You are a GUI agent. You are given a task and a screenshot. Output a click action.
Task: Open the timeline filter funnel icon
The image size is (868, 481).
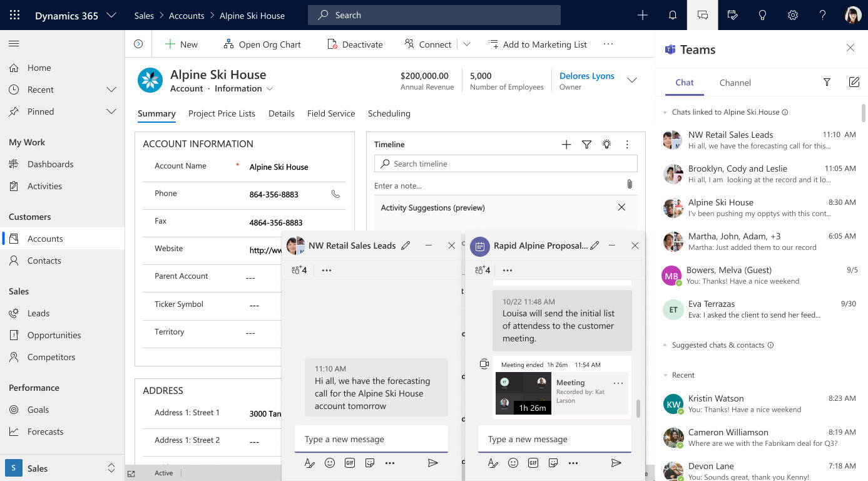[586, 145]
